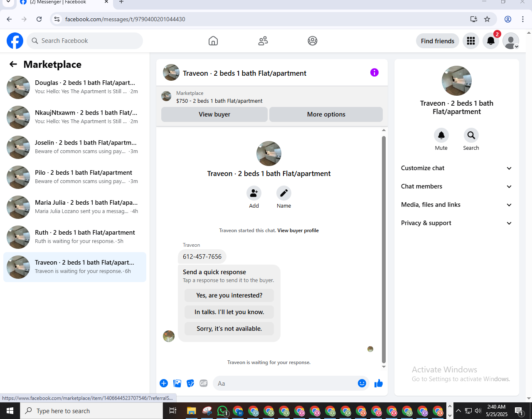Viewport: 532px width, 419px height.
Task: Open the Windows Start menu
Action: (x=10, y=411)
